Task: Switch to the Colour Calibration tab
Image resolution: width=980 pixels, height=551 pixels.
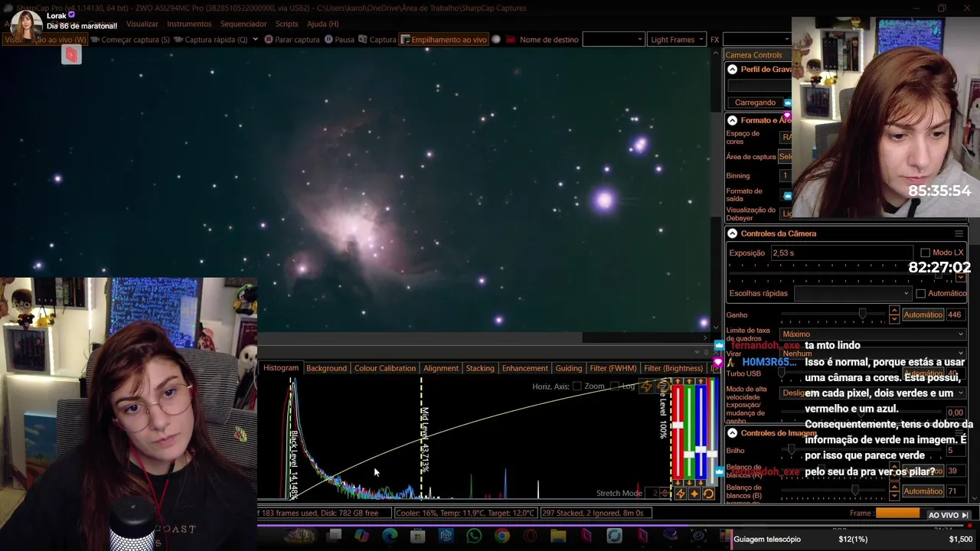Action: 384,368
